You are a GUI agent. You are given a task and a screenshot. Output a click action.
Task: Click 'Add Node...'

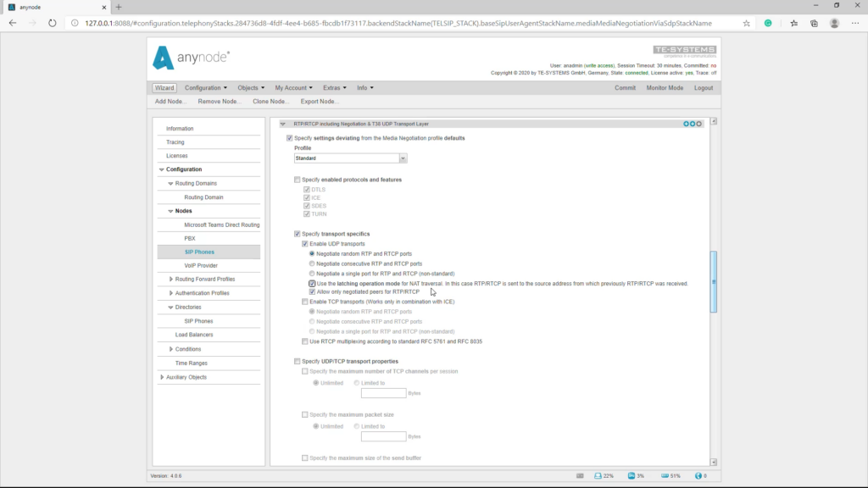click(x=170, y=102)
